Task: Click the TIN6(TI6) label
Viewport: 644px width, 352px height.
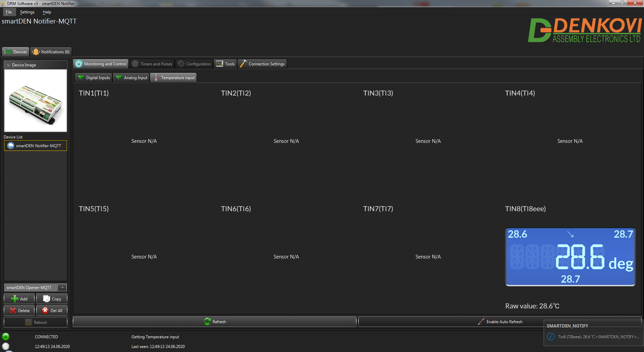Action: (236, 209)
